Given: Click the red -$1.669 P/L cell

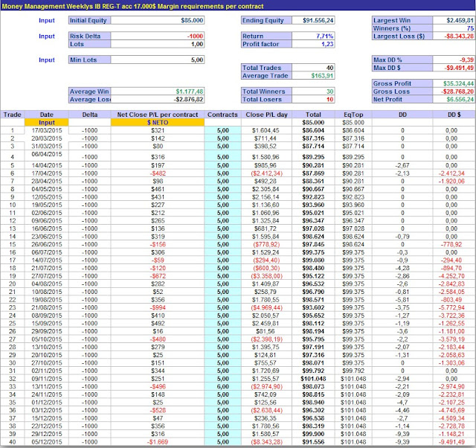Looking at the screenshot, I should [x=158, y=441].
